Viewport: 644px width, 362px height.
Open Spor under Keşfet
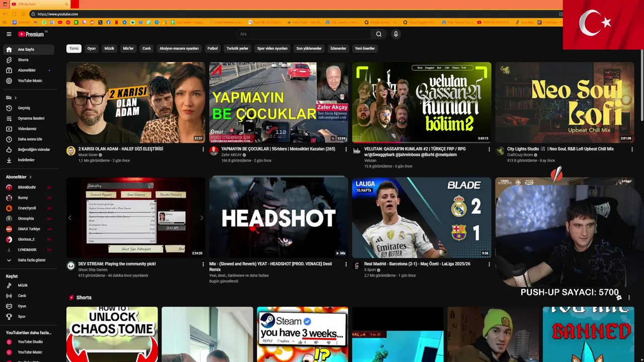30,317
